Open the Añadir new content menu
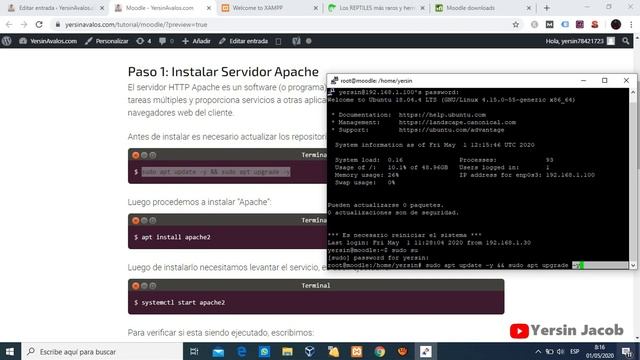This screenshot has width=640, height=360. coord(196,41)
